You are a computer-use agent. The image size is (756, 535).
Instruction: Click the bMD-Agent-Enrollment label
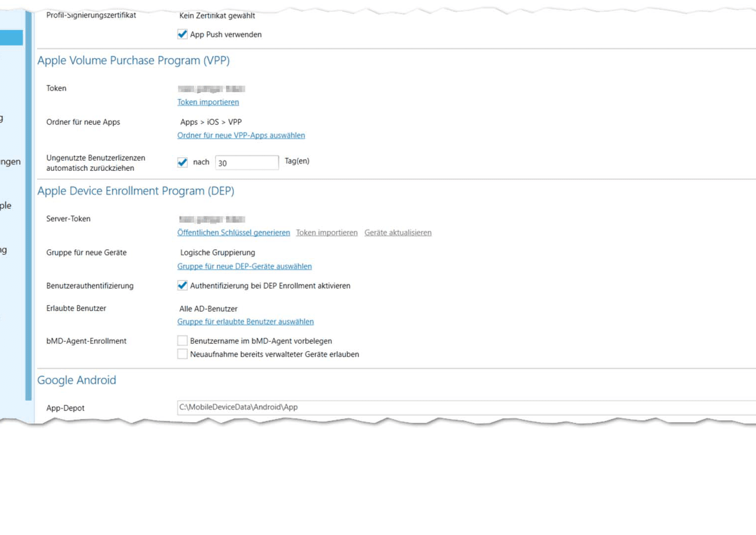pos(86,341)
